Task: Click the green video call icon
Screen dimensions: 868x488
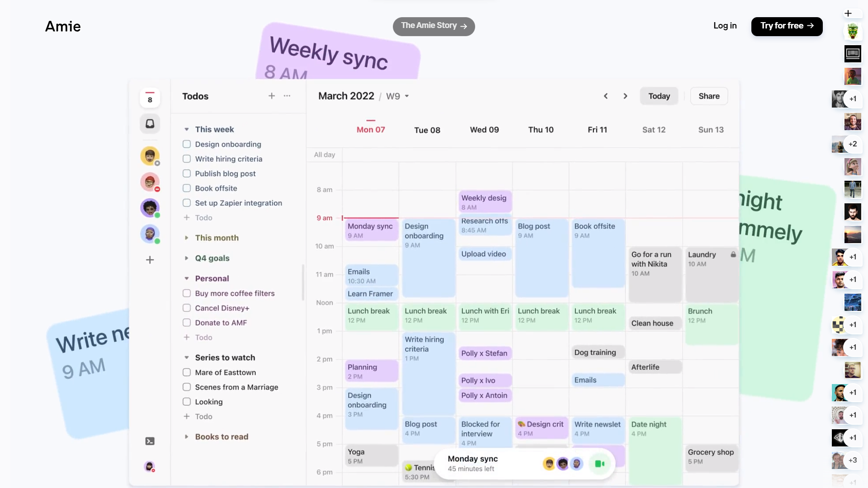Action: pyautogui.click(x=599, y=464)
